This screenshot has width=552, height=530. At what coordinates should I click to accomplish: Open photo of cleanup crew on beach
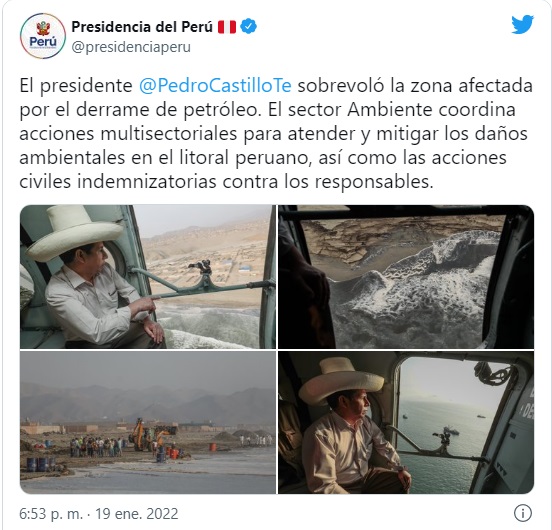pos(148,422)
